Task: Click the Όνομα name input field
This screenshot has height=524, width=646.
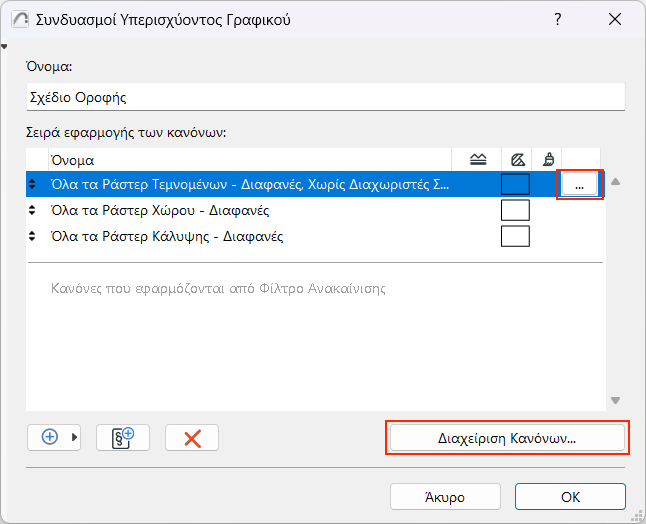Action: 325,97
